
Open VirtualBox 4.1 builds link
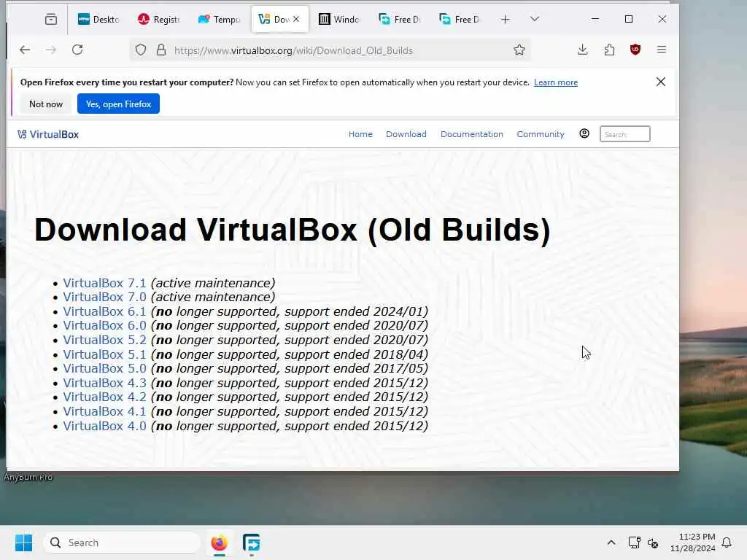click(x=104, y=411)
